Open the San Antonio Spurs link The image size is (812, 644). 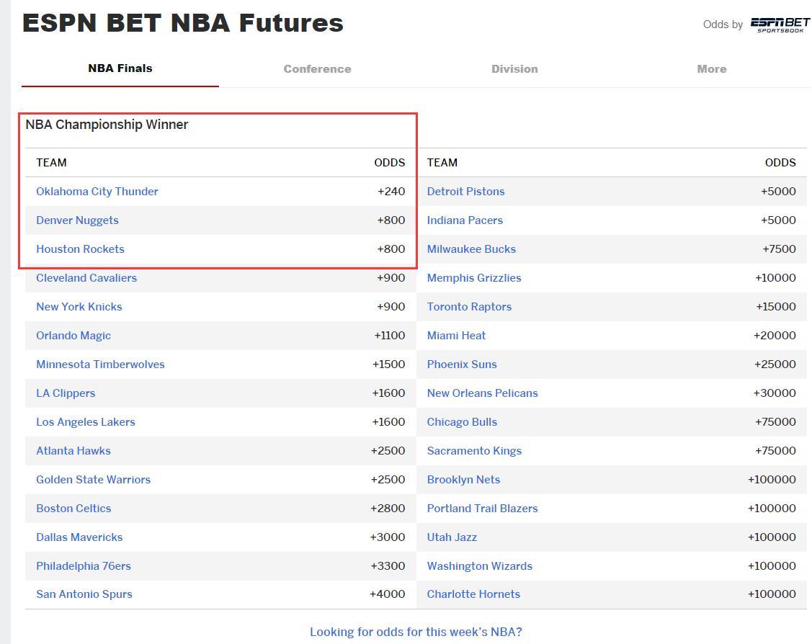tap(84, 594)
